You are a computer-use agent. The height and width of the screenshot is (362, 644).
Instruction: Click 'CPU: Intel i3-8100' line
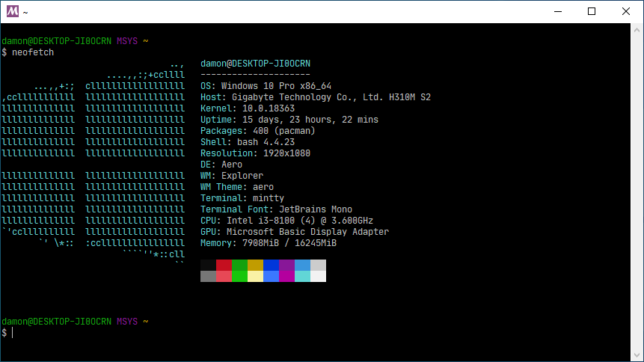pos(286,221)
